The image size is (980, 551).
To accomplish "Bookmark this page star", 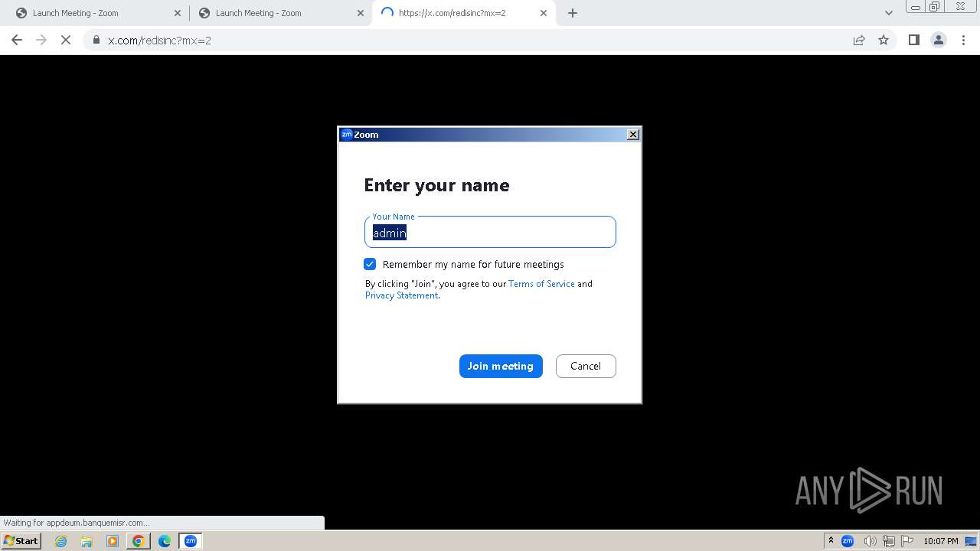I will (884, 40).
